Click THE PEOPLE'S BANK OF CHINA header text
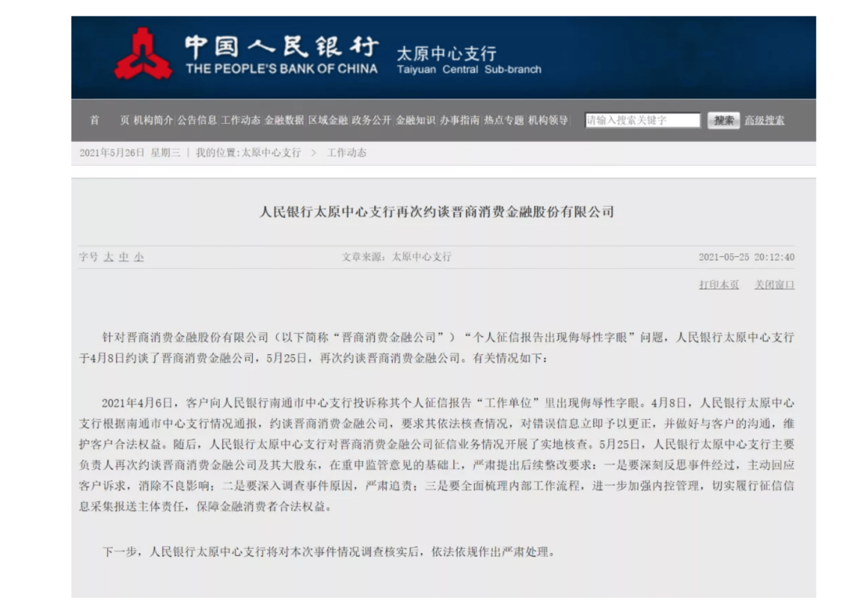The image size is (868, 614). click(x=281, y=69)
